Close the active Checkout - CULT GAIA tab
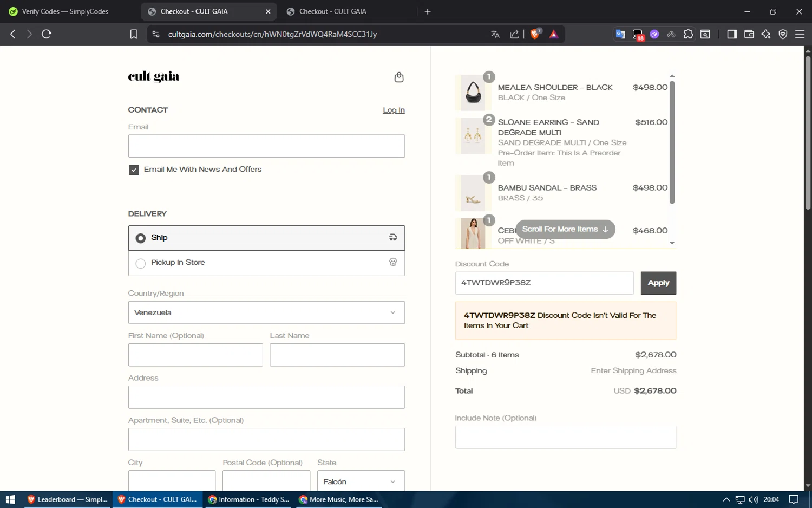The width and height of the screenshot is (812, 508). coord(268,11)
